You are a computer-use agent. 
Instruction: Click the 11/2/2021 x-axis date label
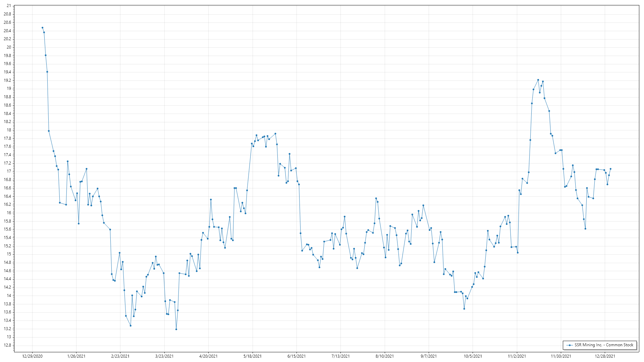pos(517,356)
